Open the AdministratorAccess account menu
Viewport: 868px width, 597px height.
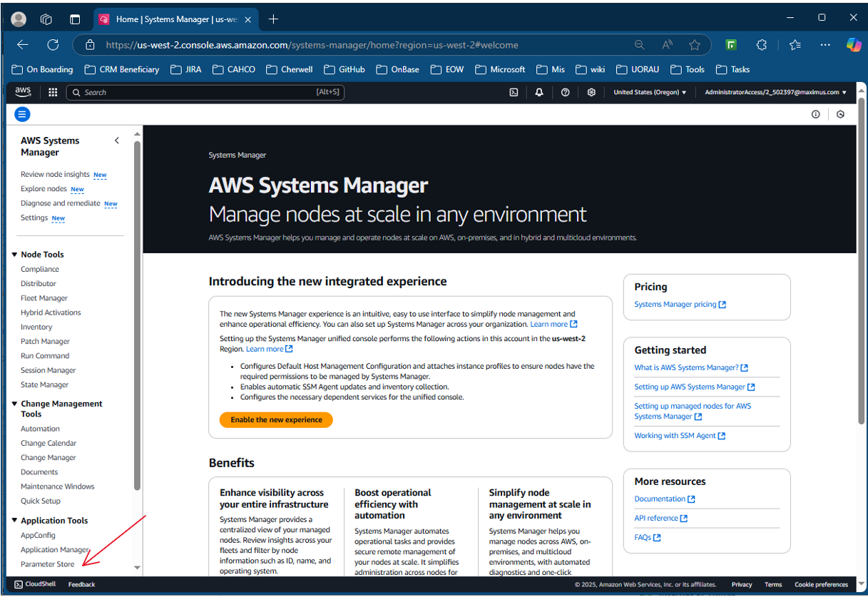pos(775,92)
